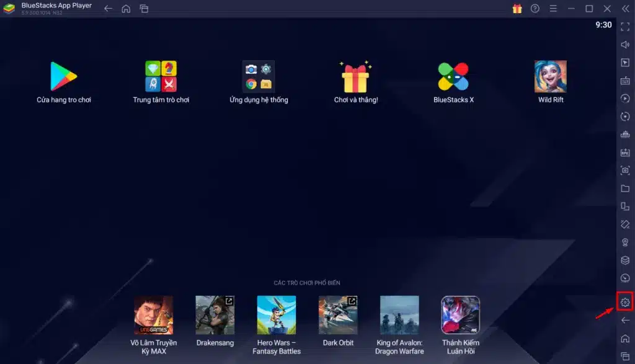
Task: Click the help question mark icon
Action: pos(535,9)
